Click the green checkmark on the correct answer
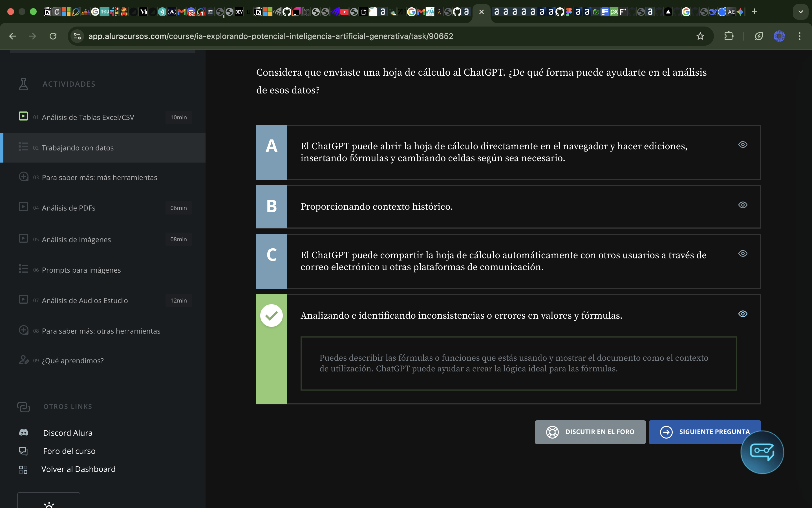 click(272, 316)
